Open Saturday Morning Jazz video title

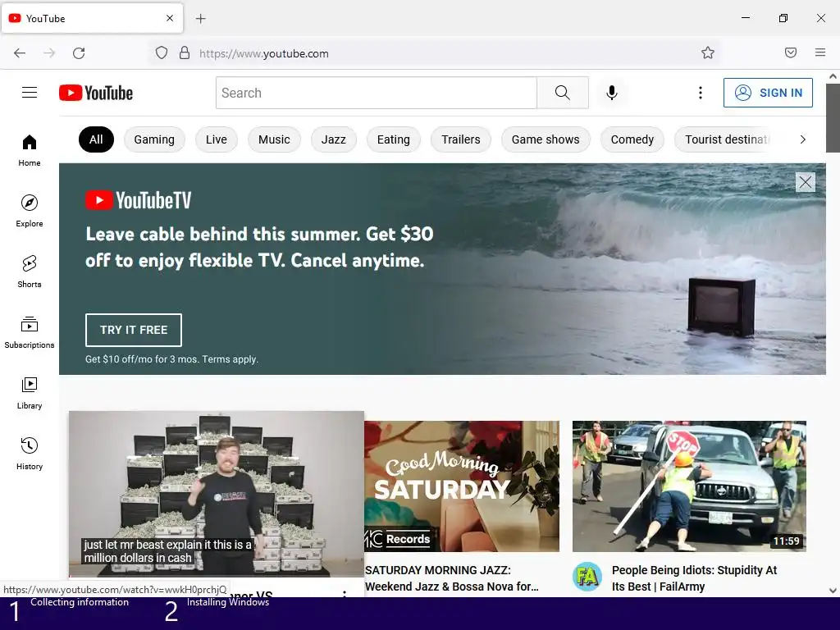[452, 578]
